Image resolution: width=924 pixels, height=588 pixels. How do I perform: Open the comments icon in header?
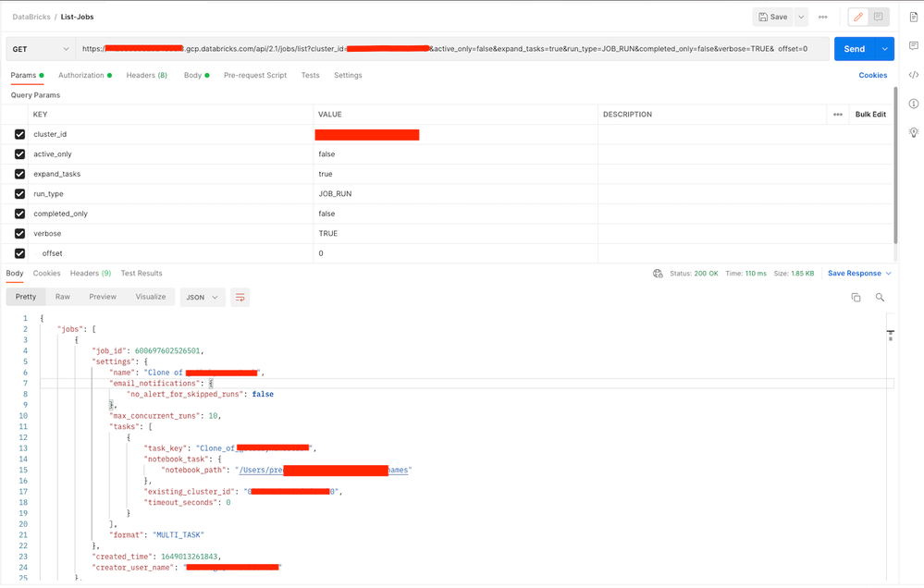click(879, 17)
